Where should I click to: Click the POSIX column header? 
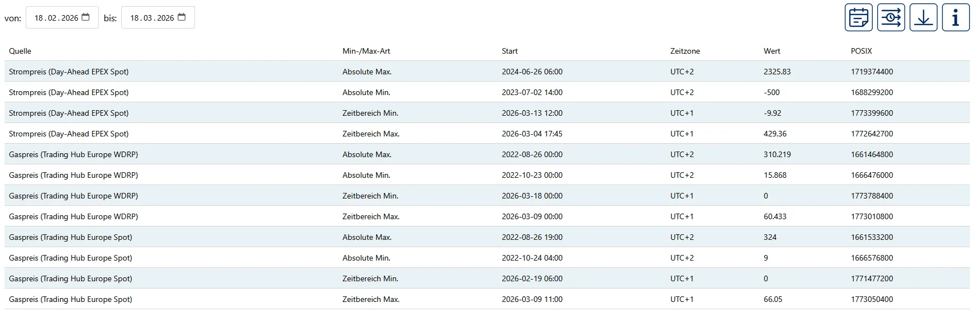click(861, 51)
